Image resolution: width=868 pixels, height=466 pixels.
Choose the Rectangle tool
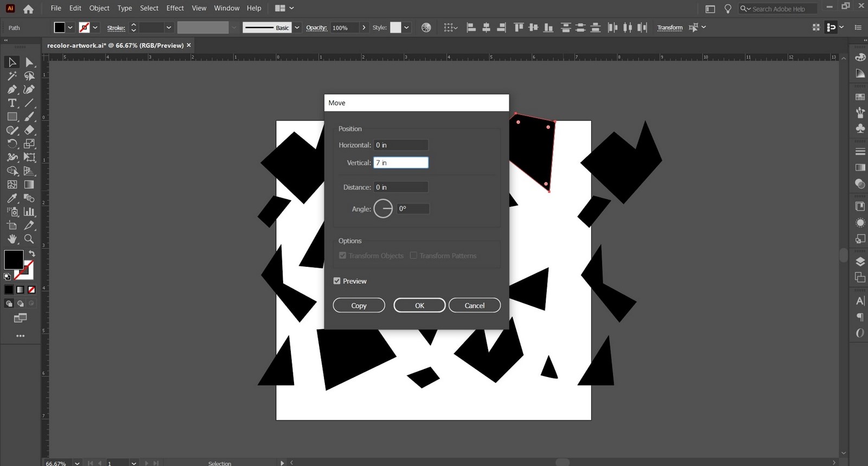12,117
